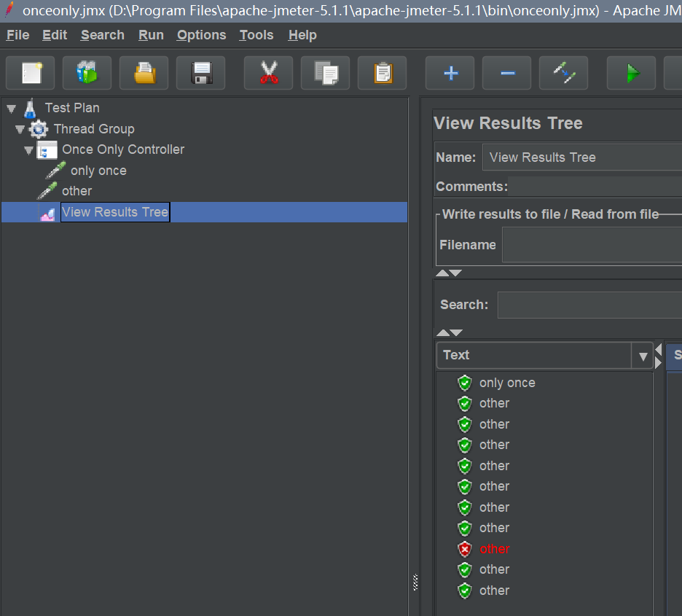Click the Toggle enable/disable toolbar icon

(x=564, y=73)
